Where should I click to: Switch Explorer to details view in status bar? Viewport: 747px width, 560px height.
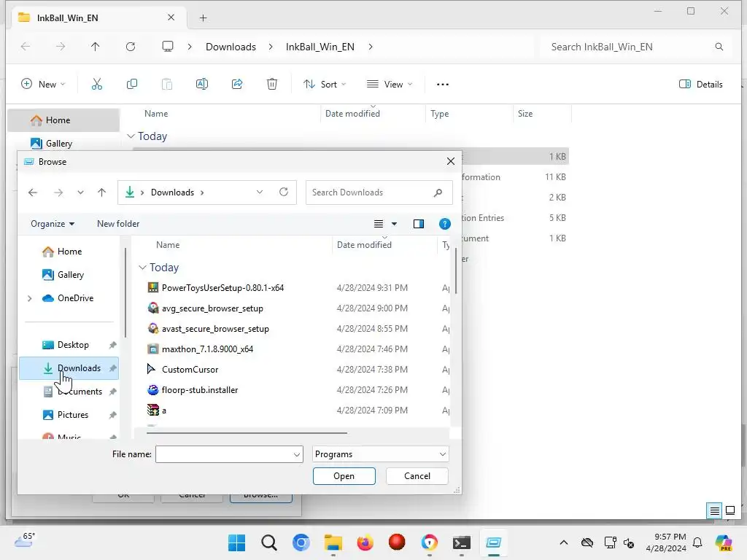pos(715,511)
